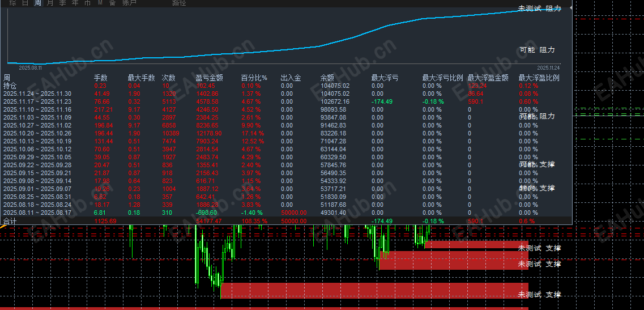Click the 周 column header

tap(7, 78)
